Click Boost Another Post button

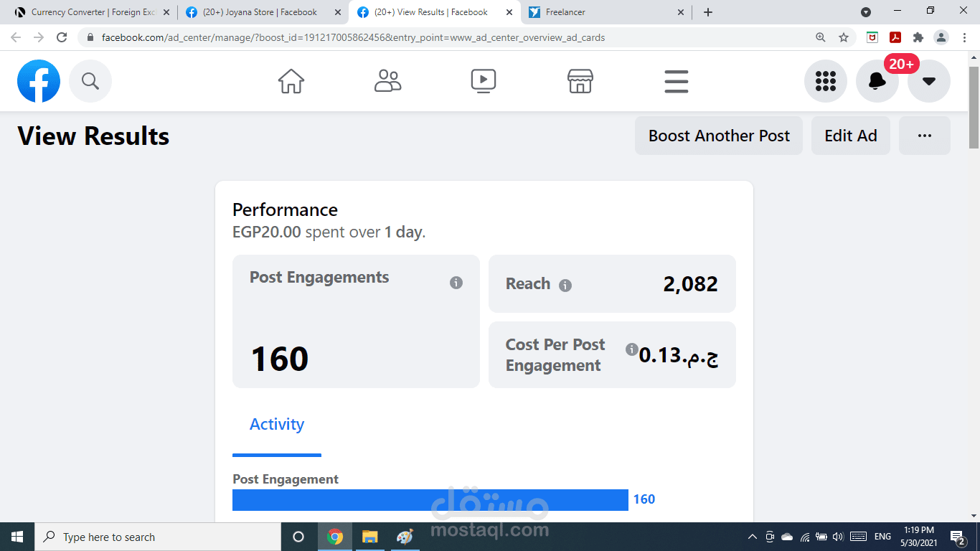coord(719,136)
